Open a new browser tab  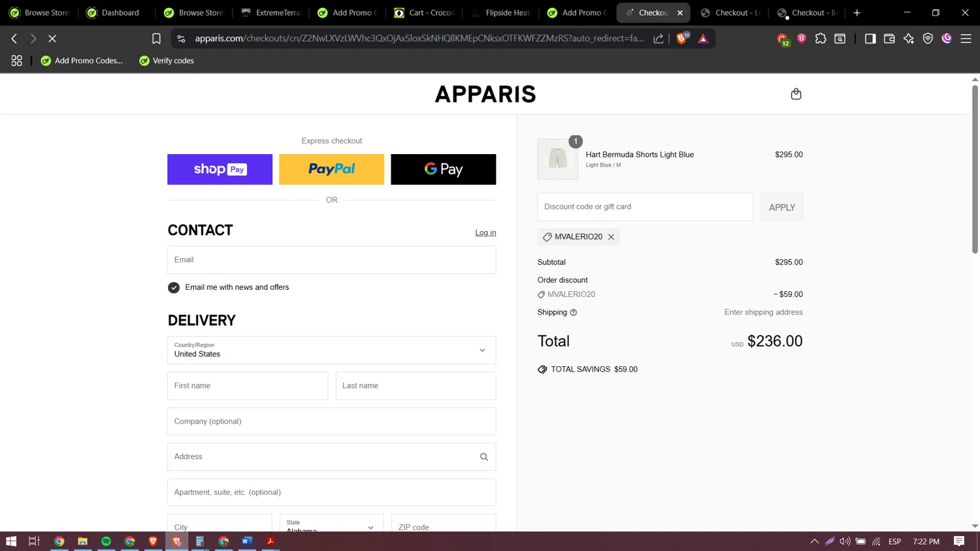(857, 12)
